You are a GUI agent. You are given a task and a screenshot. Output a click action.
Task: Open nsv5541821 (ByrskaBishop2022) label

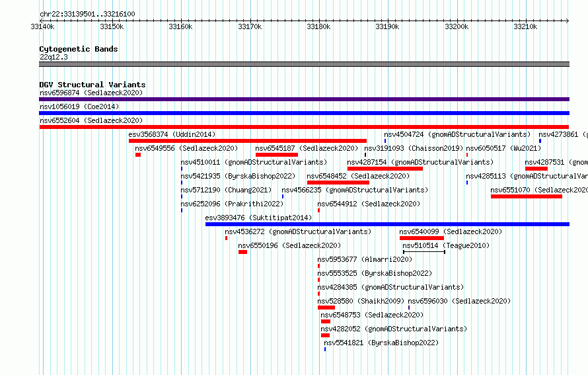tap(381, 343)
